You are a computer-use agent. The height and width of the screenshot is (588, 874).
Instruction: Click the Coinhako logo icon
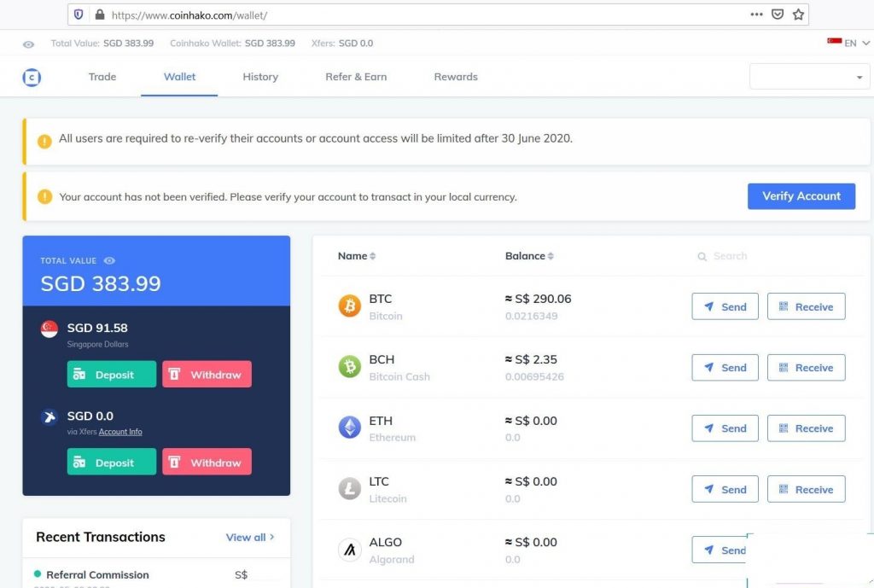(x=32, y=78)
